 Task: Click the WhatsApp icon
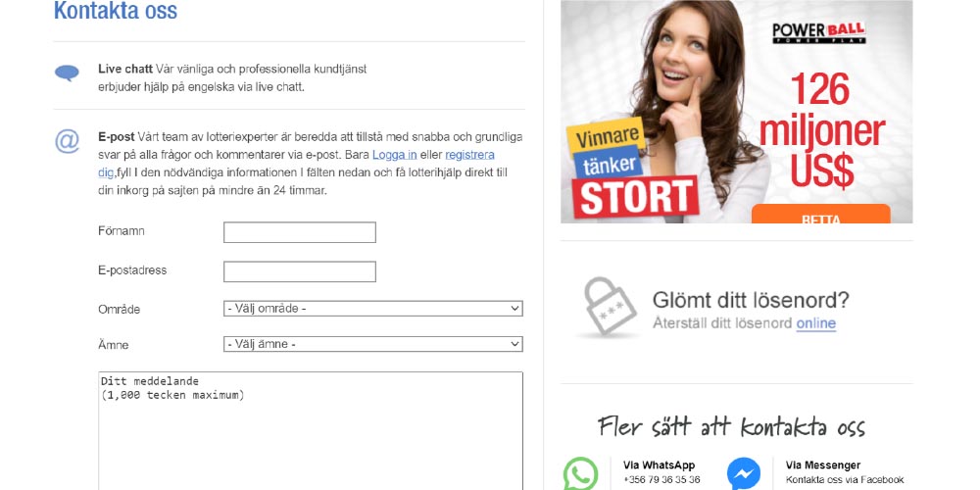tap(580, 474)
